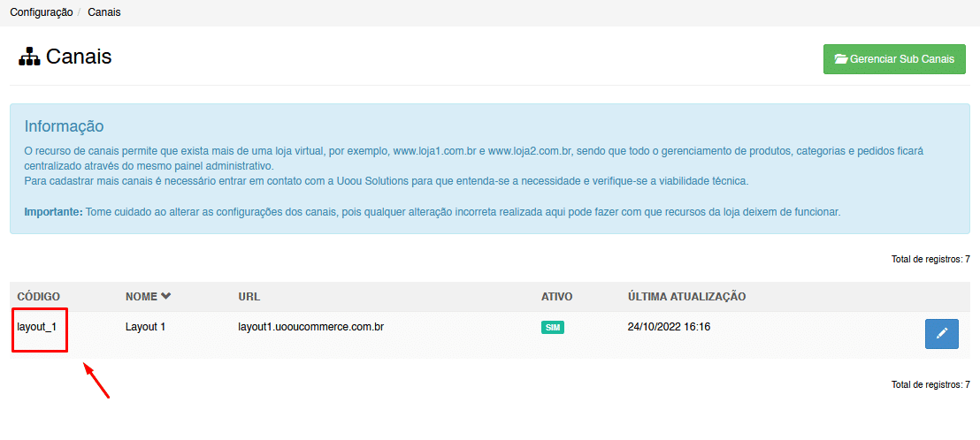Click the Informação heading in the info box
Screen dimensions: 980x440
64,126
